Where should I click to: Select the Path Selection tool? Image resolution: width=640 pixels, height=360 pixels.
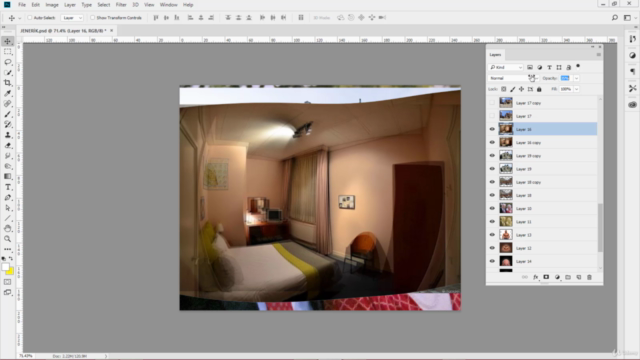point(8,208)
